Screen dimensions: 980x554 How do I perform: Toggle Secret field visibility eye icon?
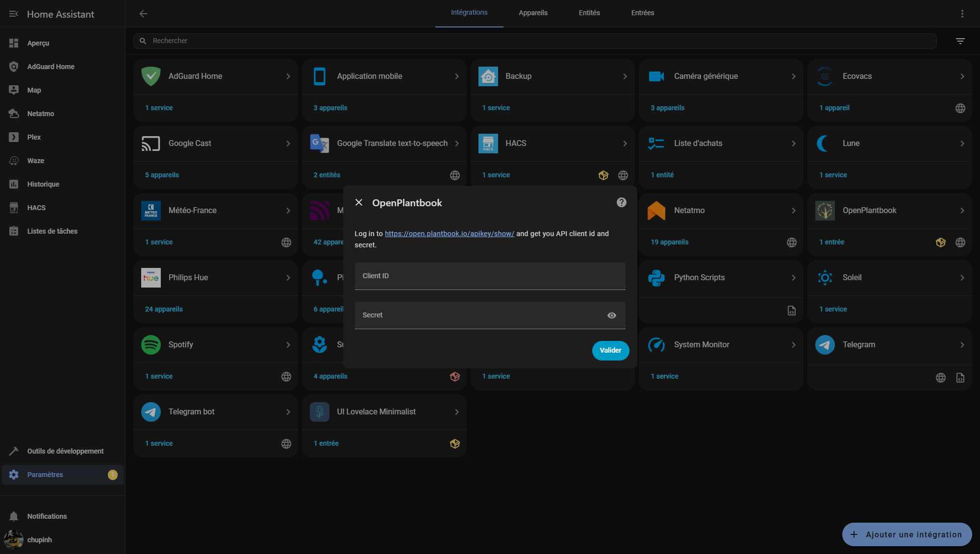(x=611, y=315)
